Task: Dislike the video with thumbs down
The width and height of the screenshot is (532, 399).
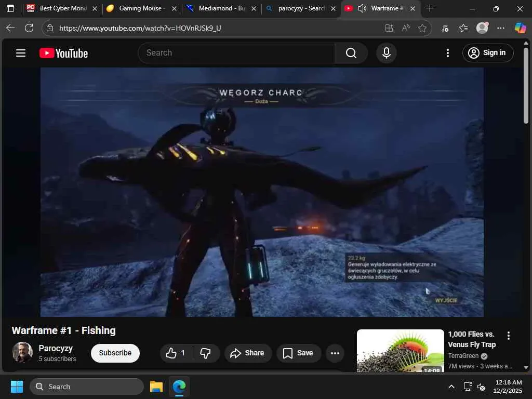Action: 206,353
